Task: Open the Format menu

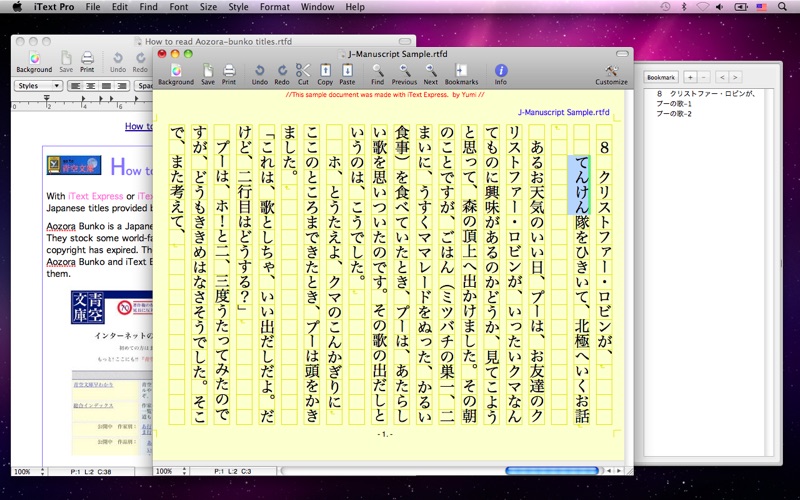Action: tap(274, 7)
